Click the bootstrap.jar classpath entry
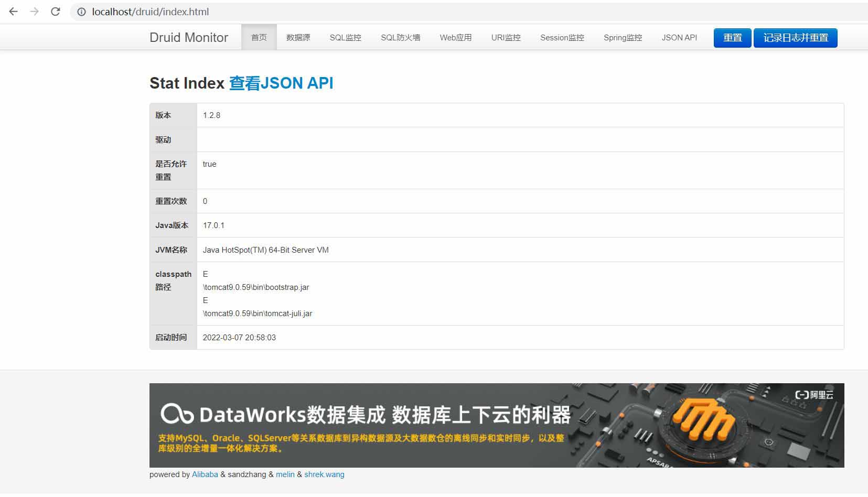Image resolution: width=868 pixels, height=497 pixels. (x=256, y=287)
